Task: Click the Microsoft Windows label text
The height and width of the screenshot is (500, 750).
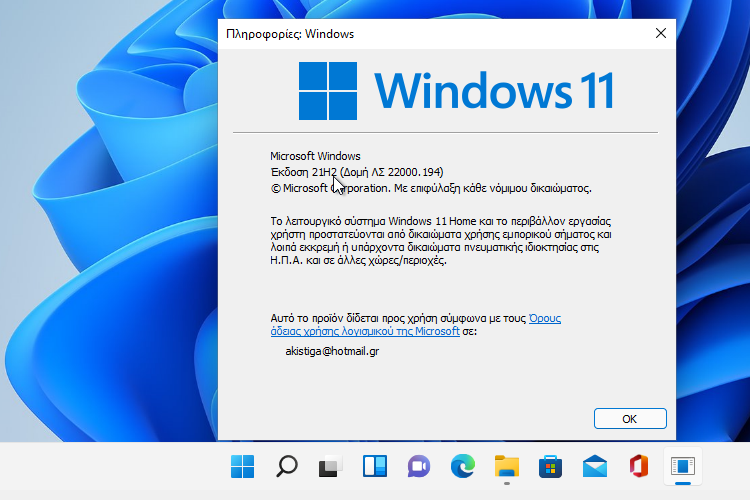Action: (x=315, y=156)
